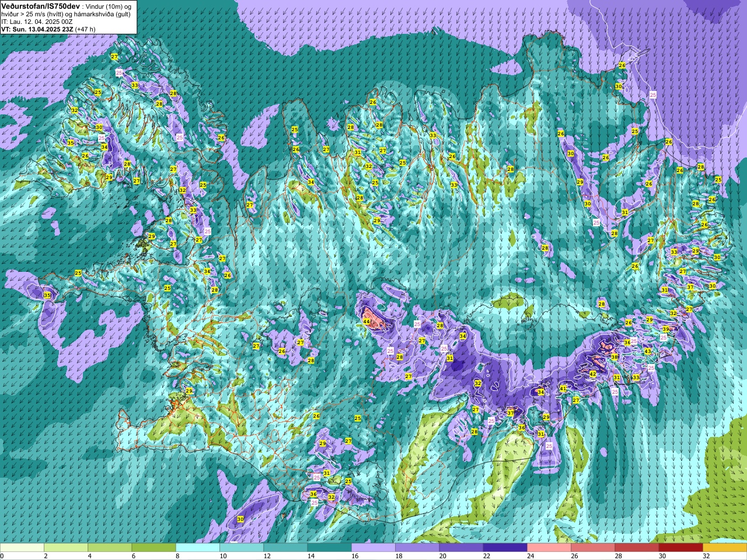Select the legend tick label '20'

[x=444, y=556]
